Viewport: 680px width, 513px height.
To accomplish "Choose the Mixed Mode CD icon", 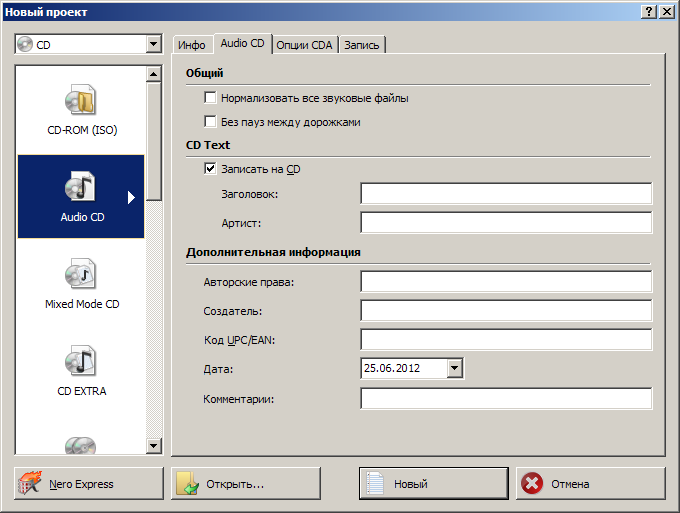I will [x=81, y=274].
